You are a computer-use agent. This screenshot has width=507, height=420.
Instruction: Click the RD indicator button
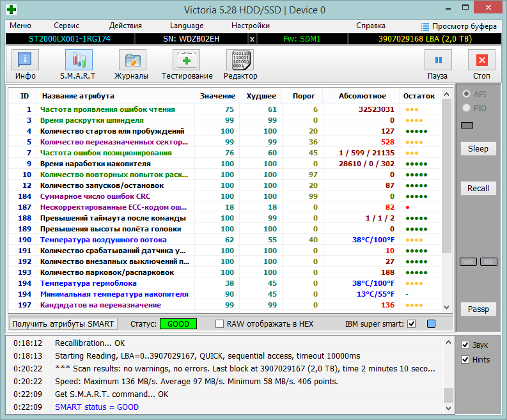click(488, 262)
